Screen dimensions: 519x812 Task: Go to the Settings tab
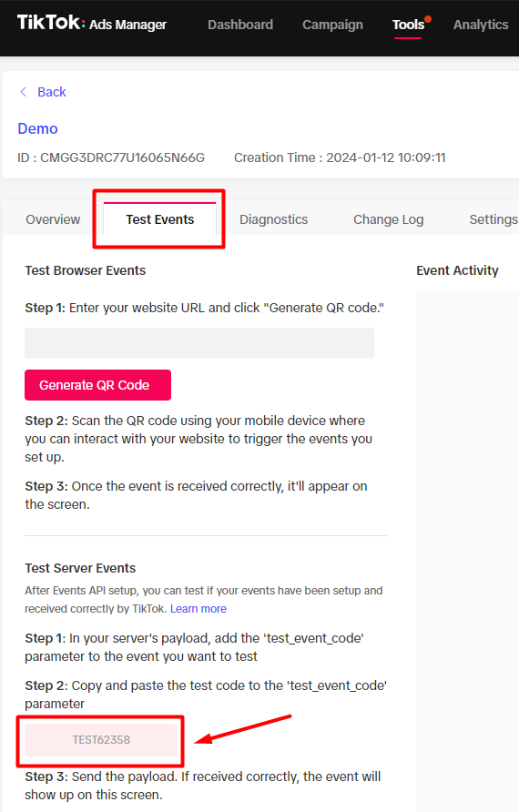pos(494,219)
